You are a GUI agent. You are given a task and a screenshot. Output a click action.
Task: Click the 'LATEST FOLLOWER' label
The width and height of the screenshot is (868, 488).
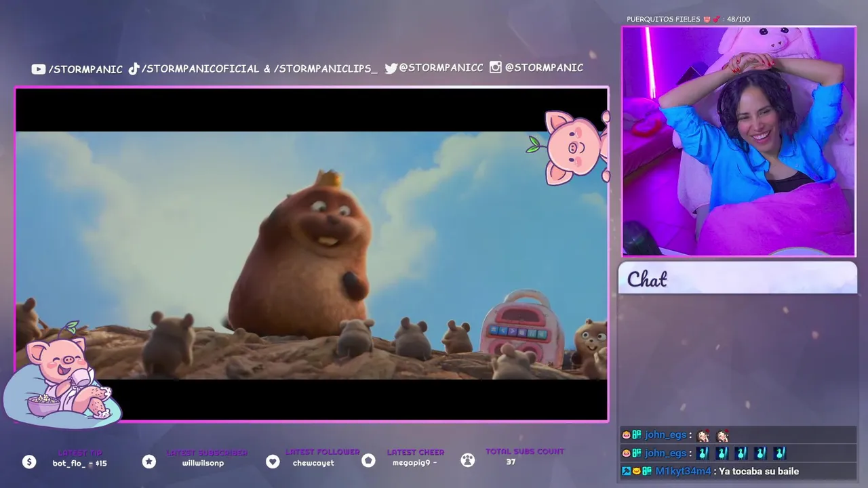323,452
